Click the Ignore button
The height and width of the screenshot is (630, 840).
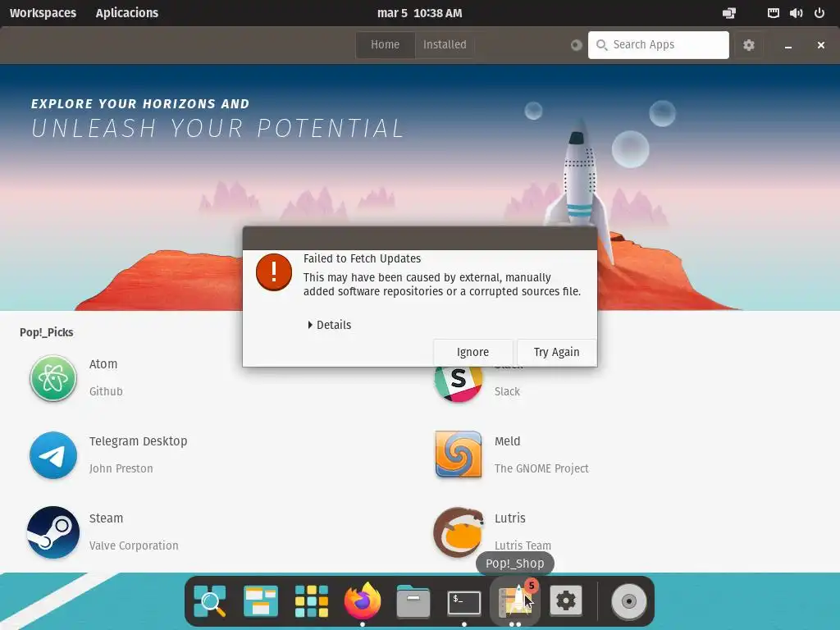[x=473, y=352]
